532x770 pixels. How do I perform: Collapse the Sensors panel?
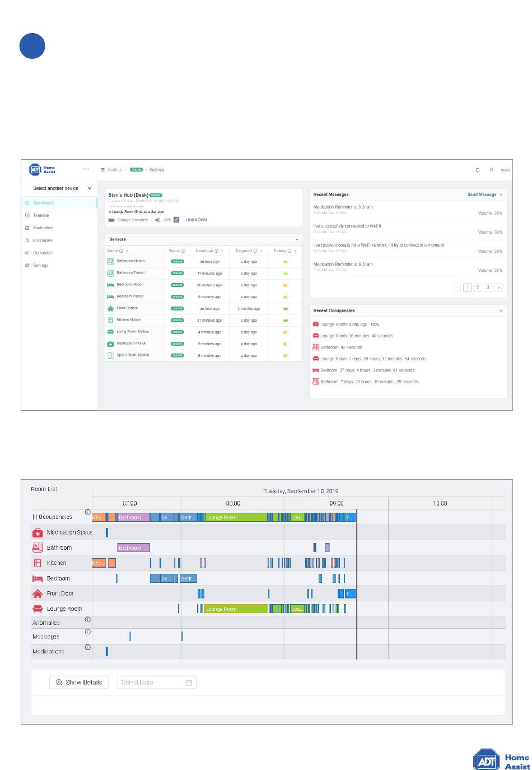click(x=297, y=239)
